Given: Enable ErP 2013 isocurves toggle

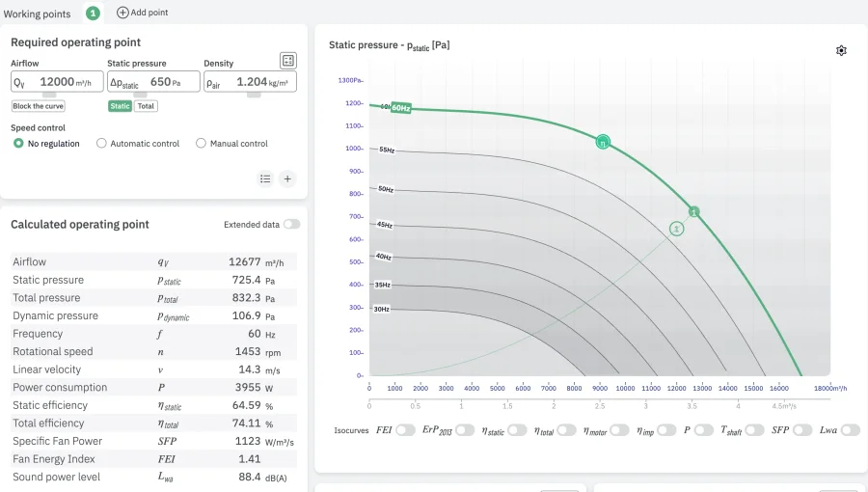Looking at the screenshot, I should click(x=465, y=430).
